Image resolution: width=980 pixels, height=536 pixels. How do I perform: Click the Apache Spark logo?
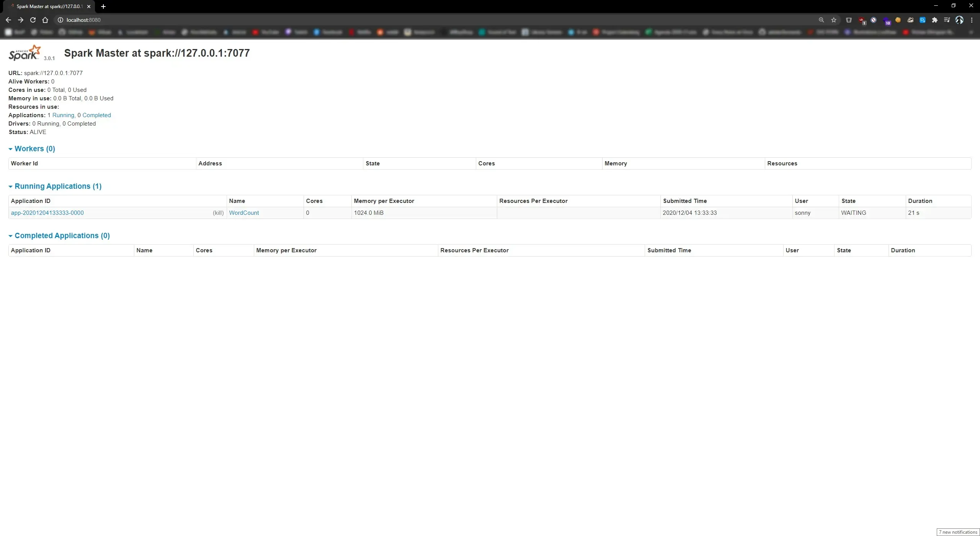point(24,53)
